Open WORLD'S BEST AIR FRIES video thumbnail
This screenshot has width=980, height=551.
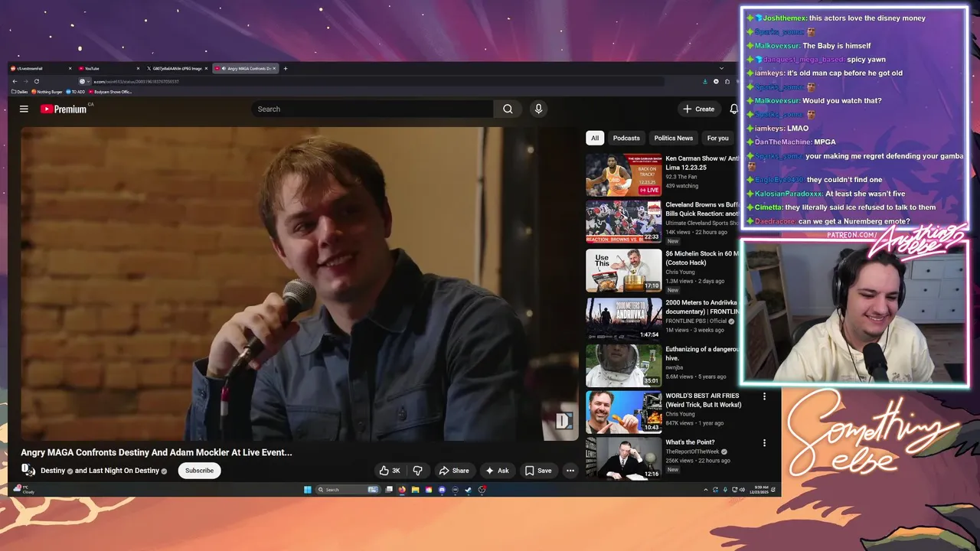point(624,412)
